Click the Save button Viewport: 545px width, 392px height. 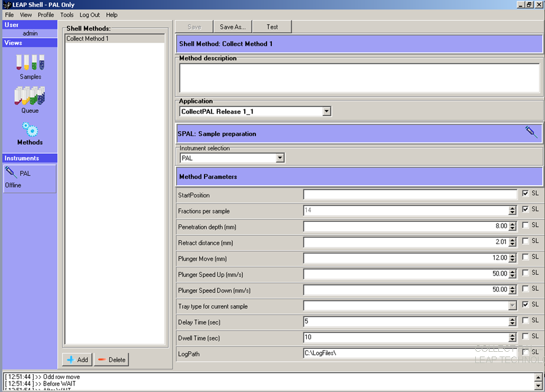click(194, 27)
